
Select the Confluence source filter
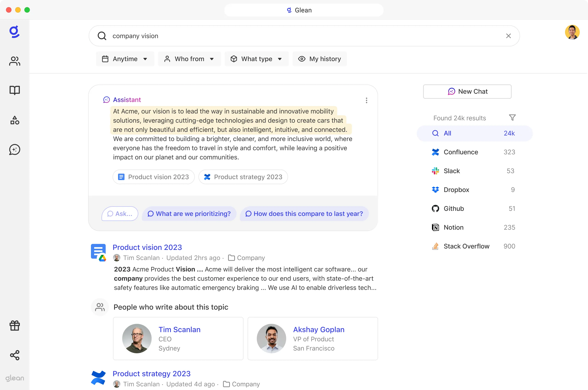[x=461, y=152]
